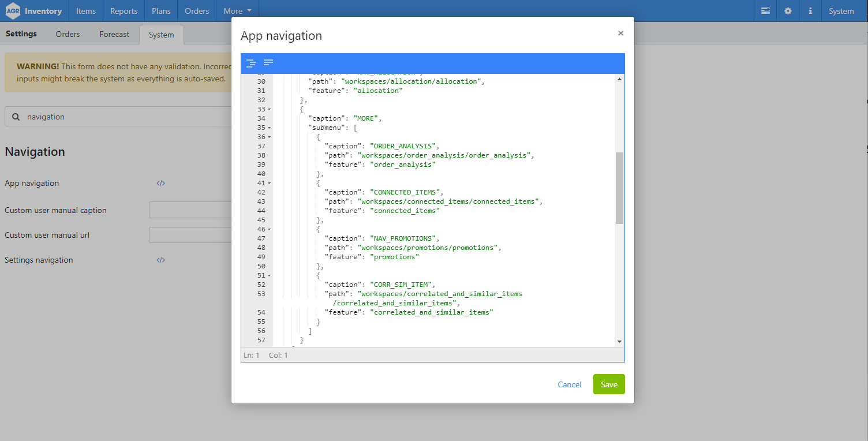
Task: Click Custom user manual url field
Action: coord(190,235)
